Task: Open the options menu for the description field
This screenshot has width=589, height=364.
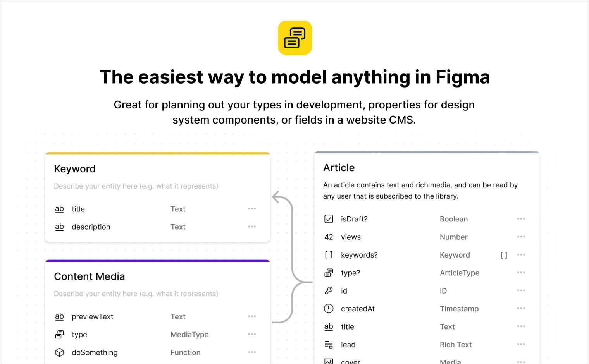Action: [251, 227]
